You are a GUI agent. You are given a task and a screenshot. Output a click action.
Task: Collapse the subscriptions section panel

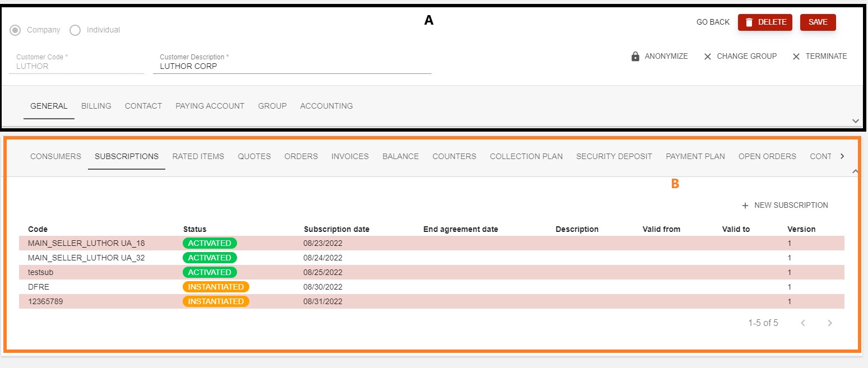(x=855, y=171)
